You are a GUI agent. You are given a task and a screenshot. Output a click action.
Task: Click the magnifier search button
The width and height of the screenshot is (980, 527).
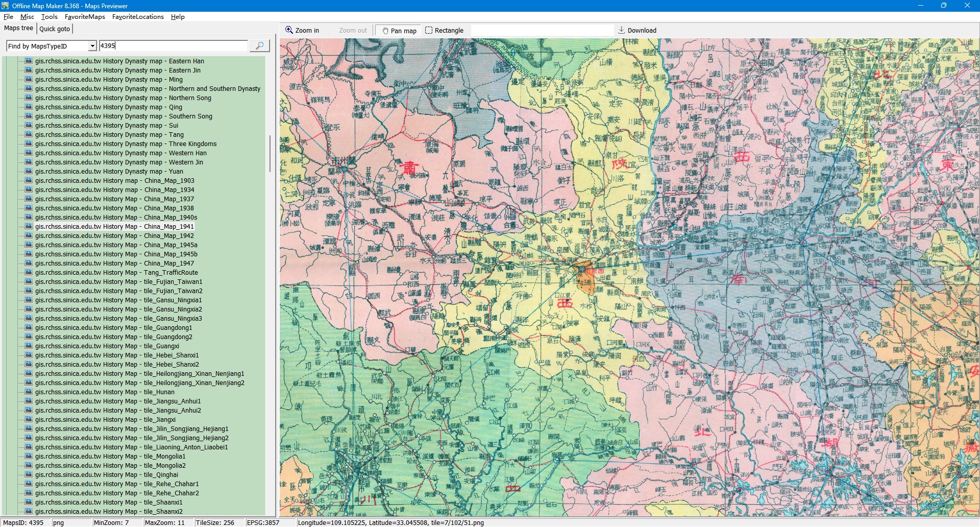[259, 46]
